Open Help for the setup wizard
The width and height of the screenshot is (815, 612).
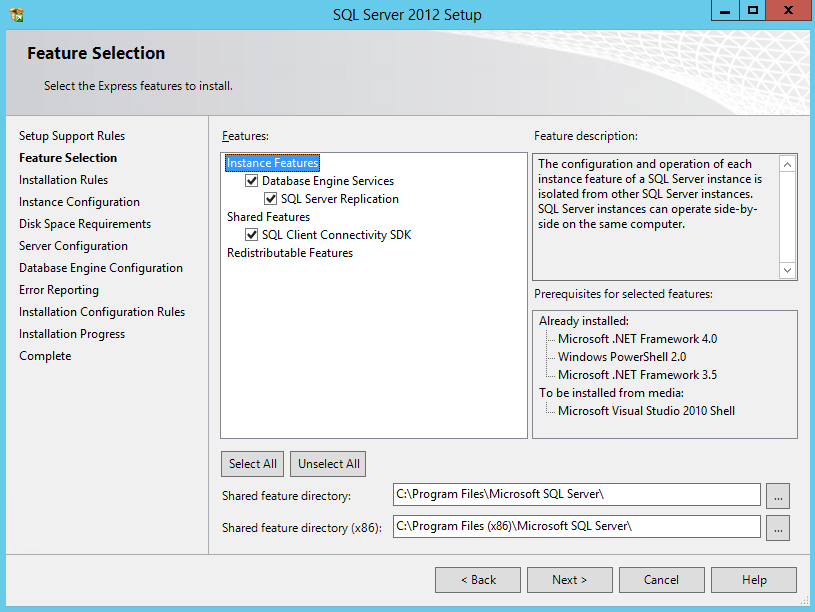[x=754, y=580]
